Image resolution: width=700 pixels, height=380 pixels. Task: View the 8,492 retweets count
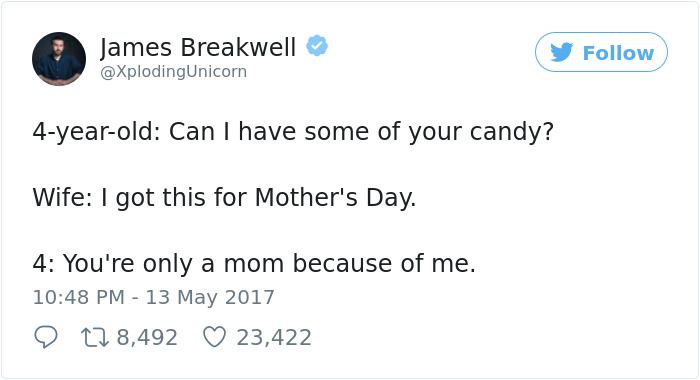(x=147, y=338)
